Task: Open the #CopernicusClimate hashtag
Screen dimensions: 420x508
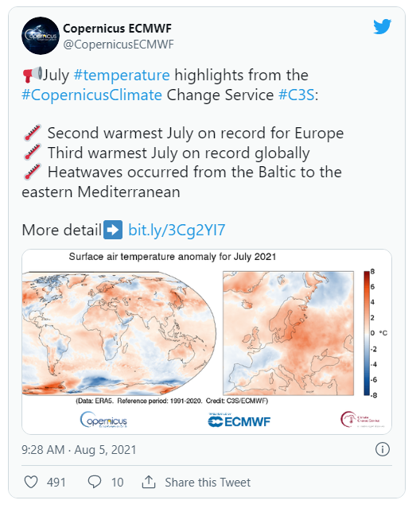Action: [x=91, y=95]
